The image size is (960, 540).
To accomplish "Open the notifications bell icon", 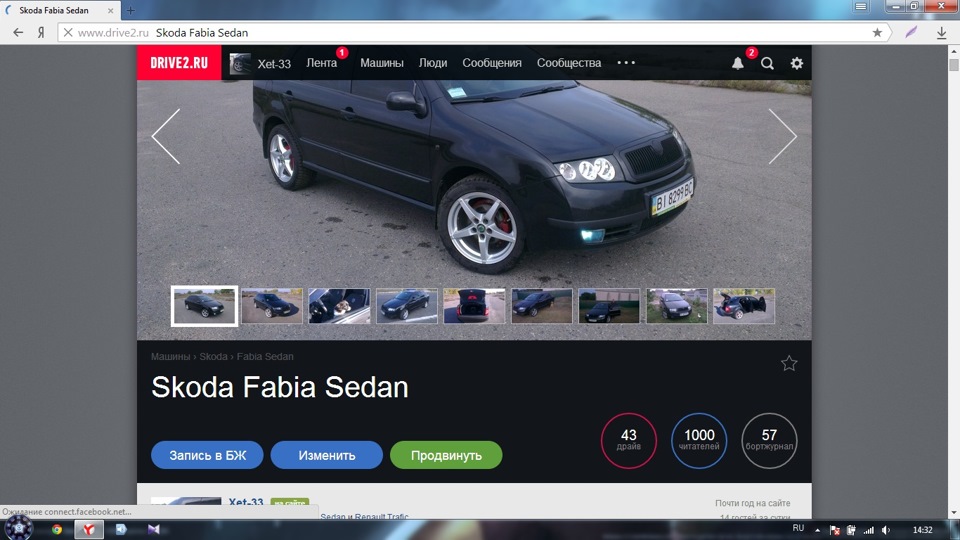I will pyautogui.click(x=738, y=63).
